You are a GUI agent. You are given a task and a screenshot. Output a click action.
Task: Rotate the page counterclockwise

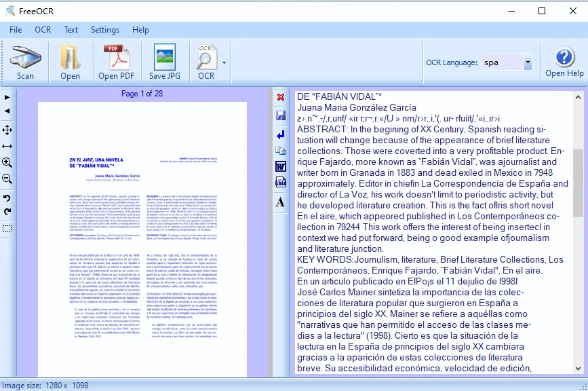[x=7, y=198]
